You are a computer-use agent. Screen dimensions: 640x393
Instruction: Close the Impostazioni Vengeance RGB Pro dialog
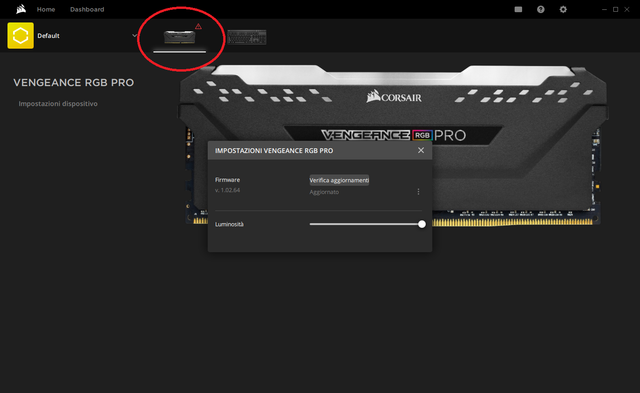coord(421,150)
